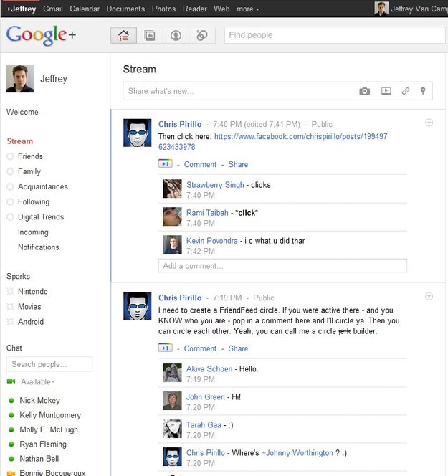
Task: Open the facebook.com/chrispirillo post link
Action: (x=273, y=142)
